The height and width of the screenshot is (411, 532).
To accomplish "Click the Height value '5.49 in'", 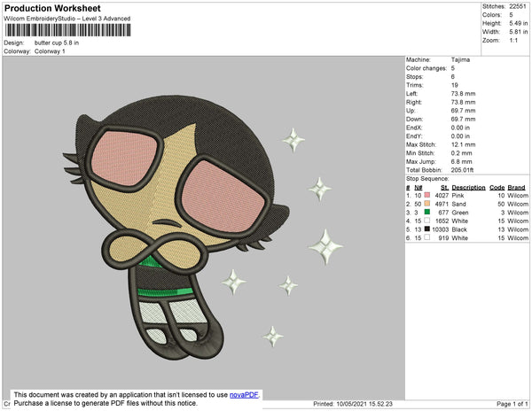I will [519, 23].
